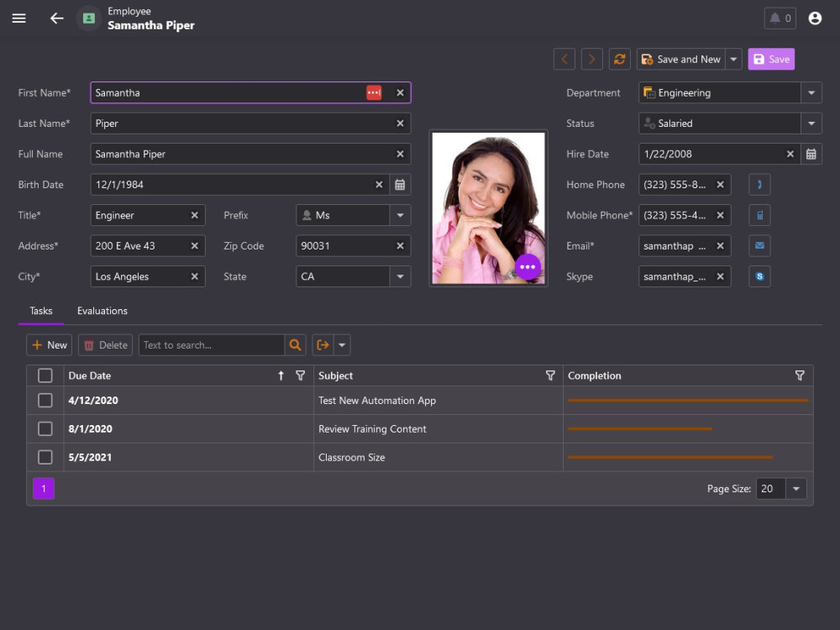This screenshot has width=840, height=630.
Task: Check the 5/5/2021 task row
Action: 45,457
